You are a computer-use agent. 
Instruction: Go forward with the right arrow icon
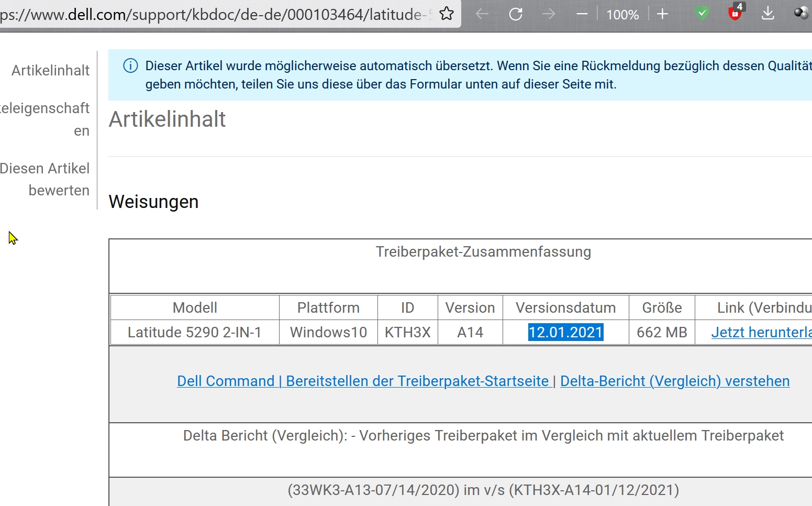pyautogui.click(x=549, y=14)
